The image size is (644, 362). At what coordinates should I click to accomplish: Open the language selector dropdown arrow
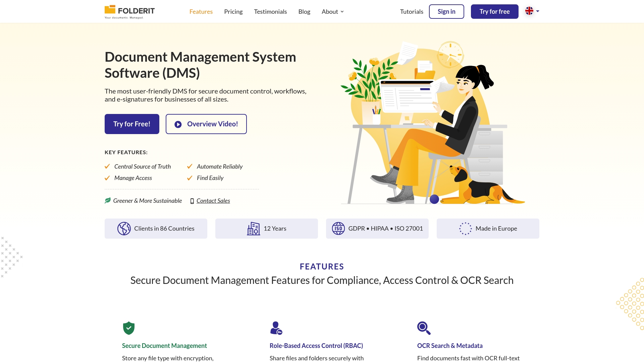pos(538,11)
